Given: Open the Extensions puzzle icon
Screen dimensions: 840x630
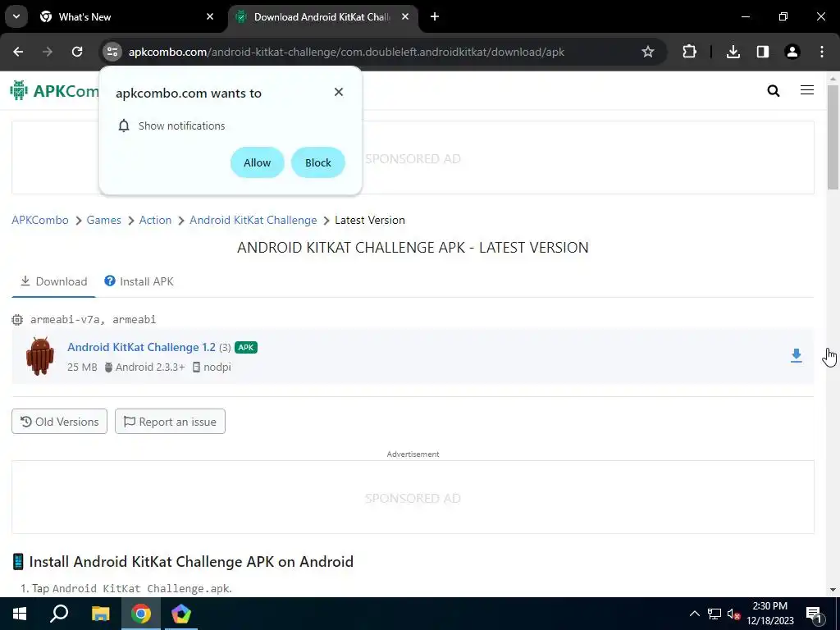Looking at the screenshot, I should click(x=689, y=52).
